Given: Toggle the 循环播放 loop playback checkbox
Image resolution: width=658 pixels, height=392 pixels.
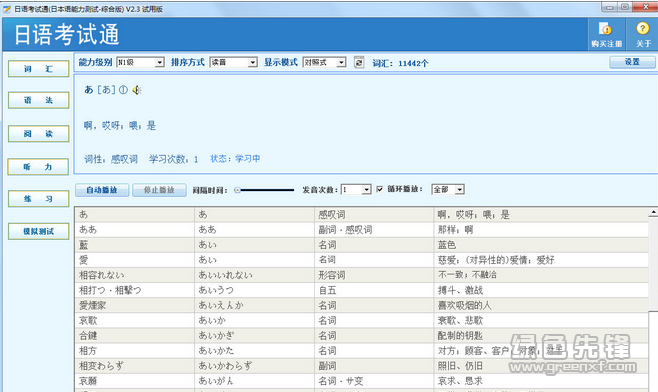Looking at the screenshot, I should [379, 189].
